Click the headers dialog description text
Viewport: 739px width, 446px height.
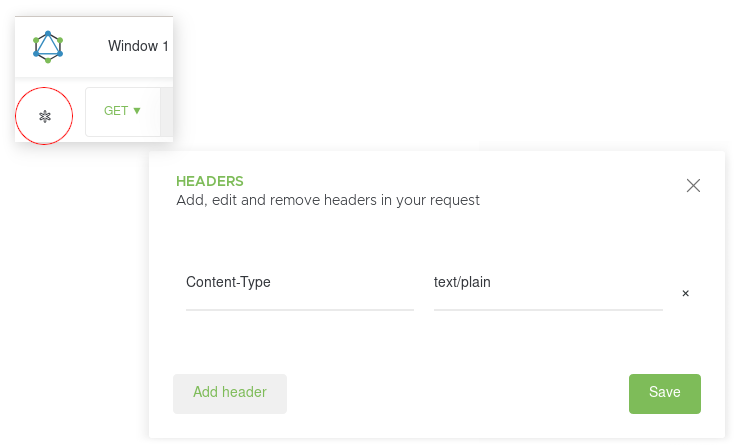click(328, 200)
